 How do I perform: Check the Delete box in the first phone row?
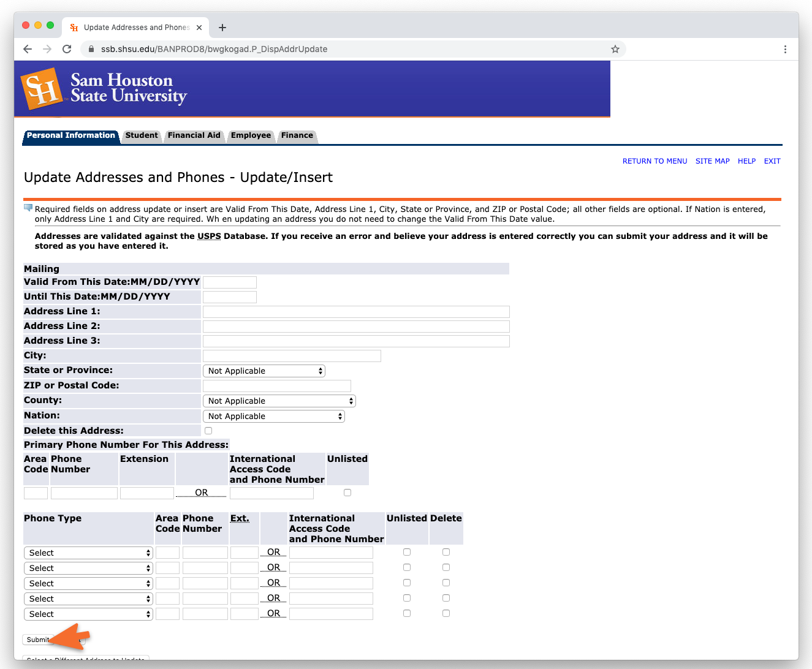pyautogui.click(x=446, y=552)
